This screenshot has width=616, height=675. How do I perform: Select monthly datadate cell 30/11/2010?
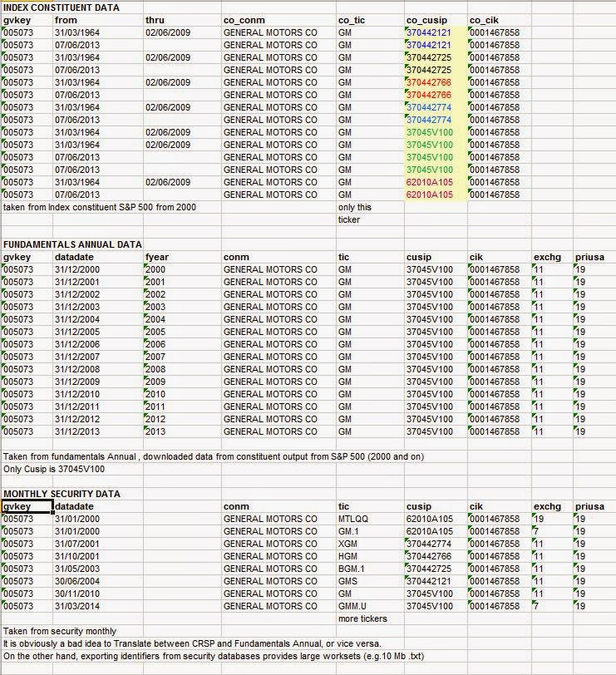point(98,594)
